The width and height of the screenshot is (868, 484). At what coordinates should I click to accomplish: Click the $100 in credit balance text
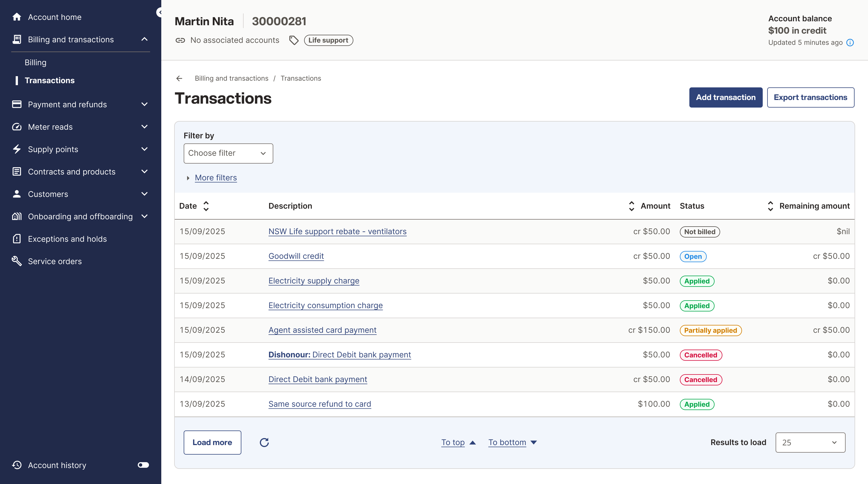tap(797, 30)
